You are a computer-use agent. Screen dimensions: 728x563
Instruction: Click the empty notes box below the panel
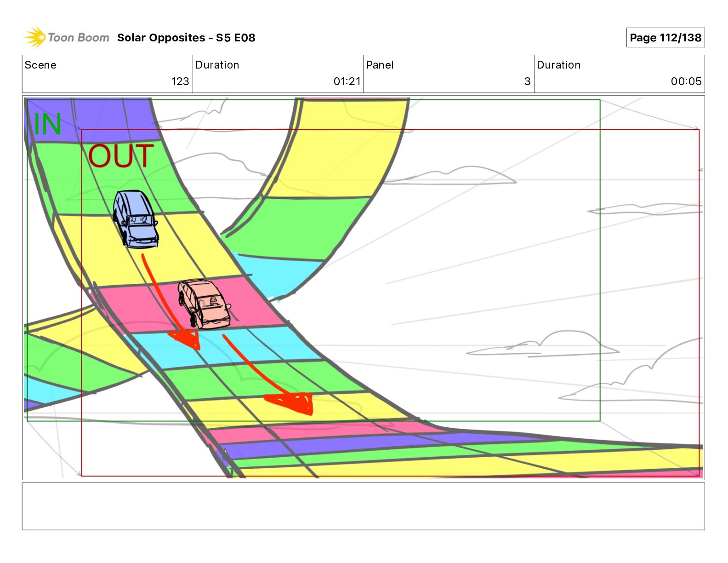tap(363, 506)
